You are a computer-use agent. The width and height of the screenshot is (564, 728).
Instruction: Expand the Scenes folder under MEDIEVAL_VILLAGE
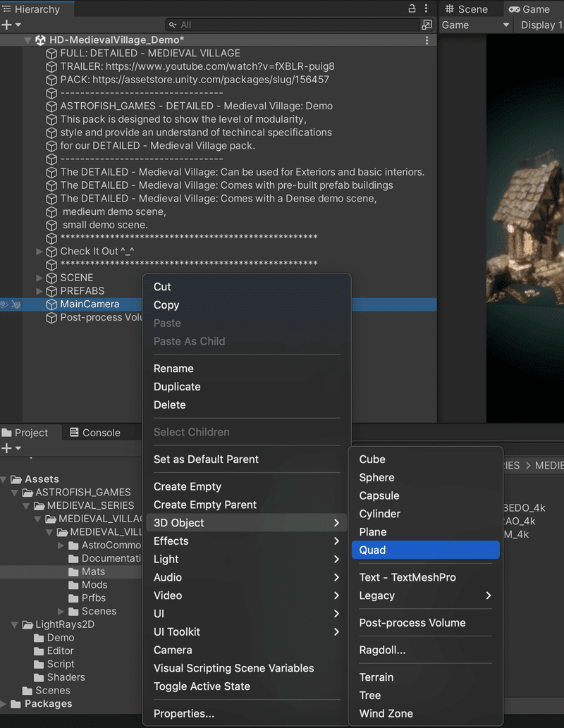point(61,612)
